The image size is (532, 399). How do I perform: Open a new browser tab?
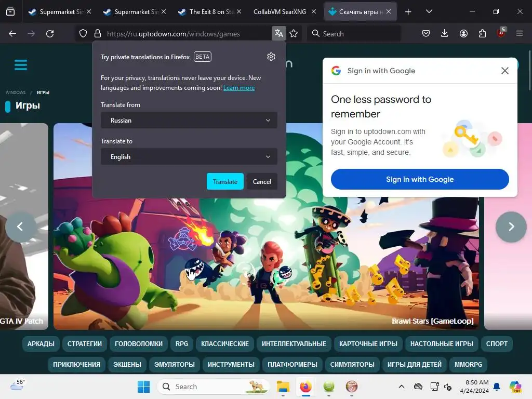tap(408, 12)
